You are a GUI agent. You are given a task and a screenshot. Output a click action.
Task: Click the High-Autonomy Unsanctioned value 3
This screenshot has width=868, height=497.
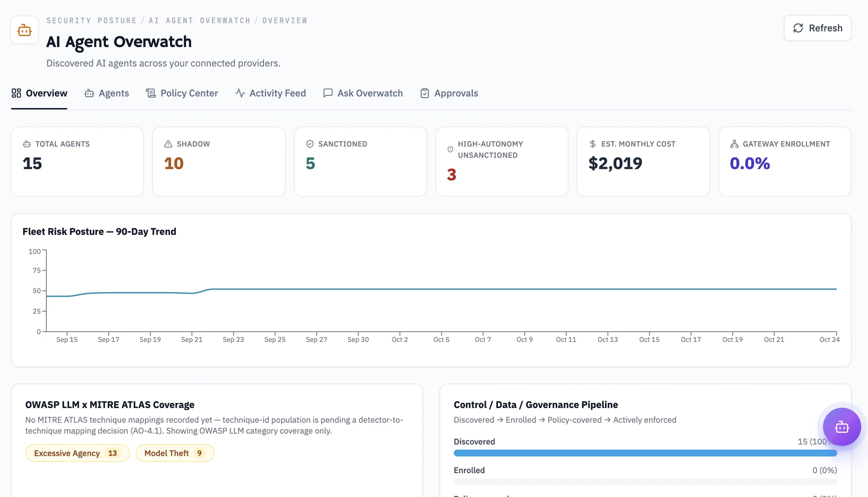click(451, 175)
